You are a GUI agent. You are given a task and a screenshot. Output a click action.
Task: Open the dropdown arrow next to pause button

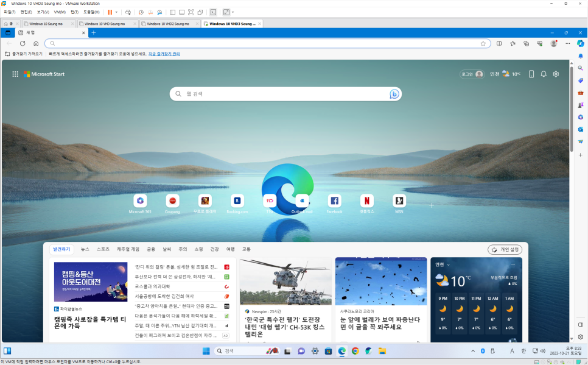[116, 12]
